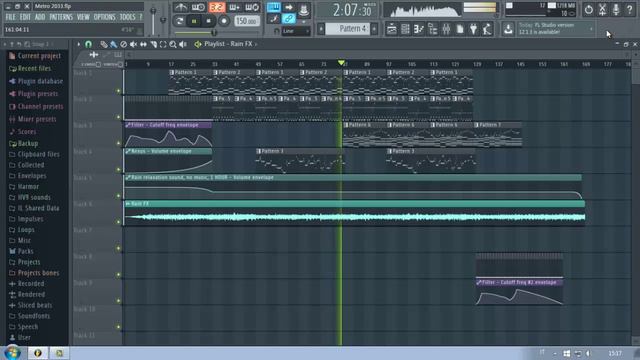This screenshot has height=360, width=640.
Task: Open the Playlist view from the toolbar
Action: [391, 29]
